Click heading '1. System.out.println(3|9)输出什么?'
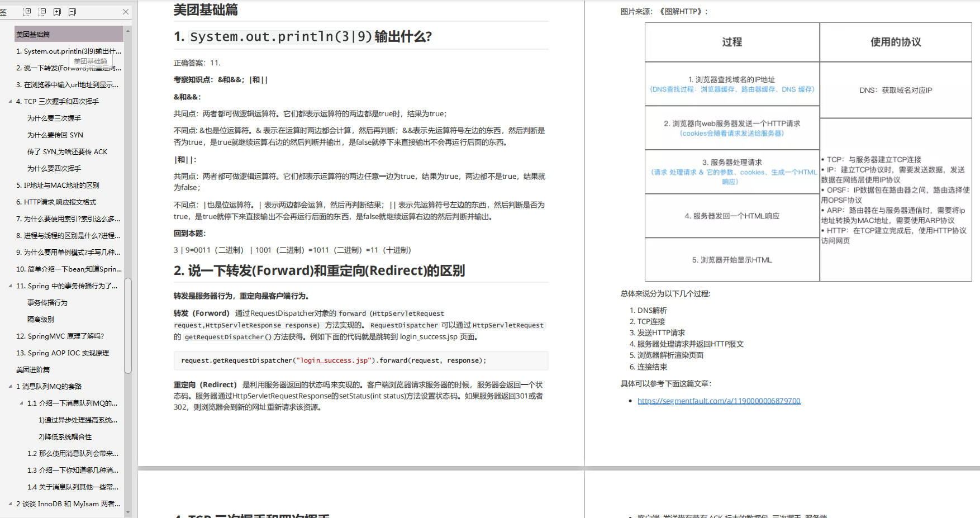The image size is (980, 518). pos(303,37)
